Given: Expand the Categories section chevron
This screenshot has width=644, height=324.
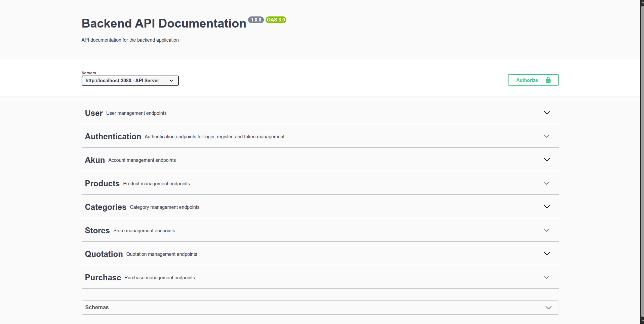Looking at the screenshot, I should point(547,207).
